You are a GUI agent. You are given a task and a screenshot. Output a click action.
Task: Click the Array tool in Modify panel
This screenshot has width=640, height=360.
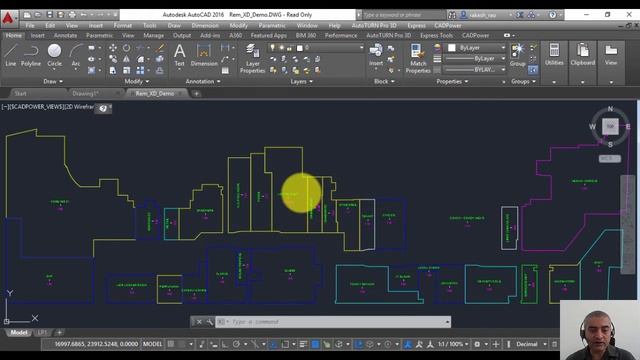140,71
